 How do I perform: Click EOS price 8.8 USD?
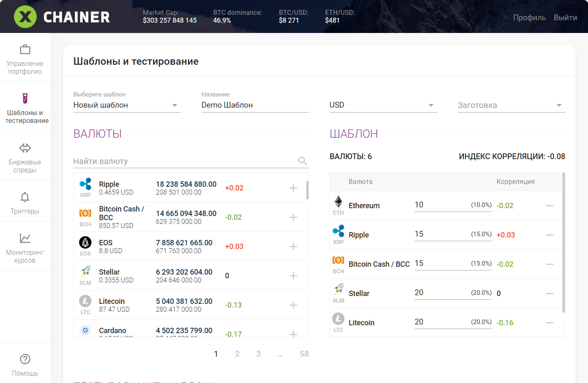[110, 251]
